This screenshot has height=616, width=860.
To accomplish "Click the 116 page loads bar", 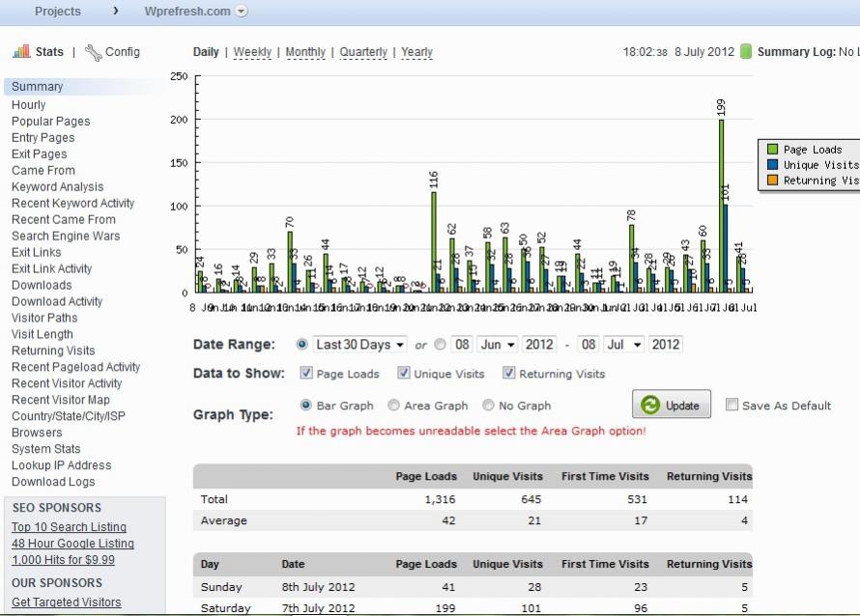I will tap(434, 242).
